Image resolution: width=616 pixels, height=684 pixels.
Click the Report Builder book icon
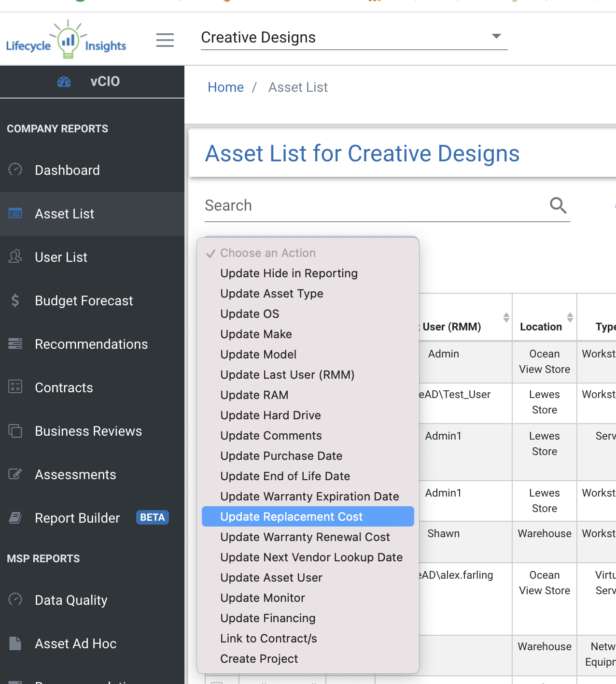point(15,518)
